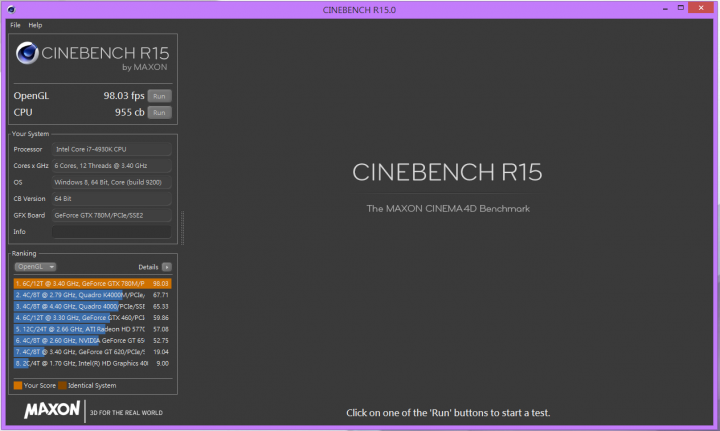Click the GFX Board GeForce GTX 780M field

112,215
